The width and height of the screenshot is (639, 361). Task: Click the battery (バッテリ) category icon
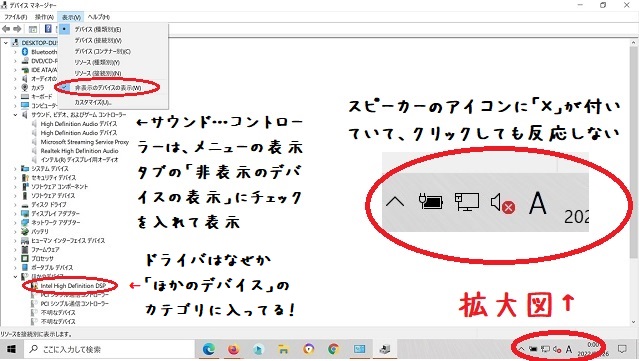25,231
